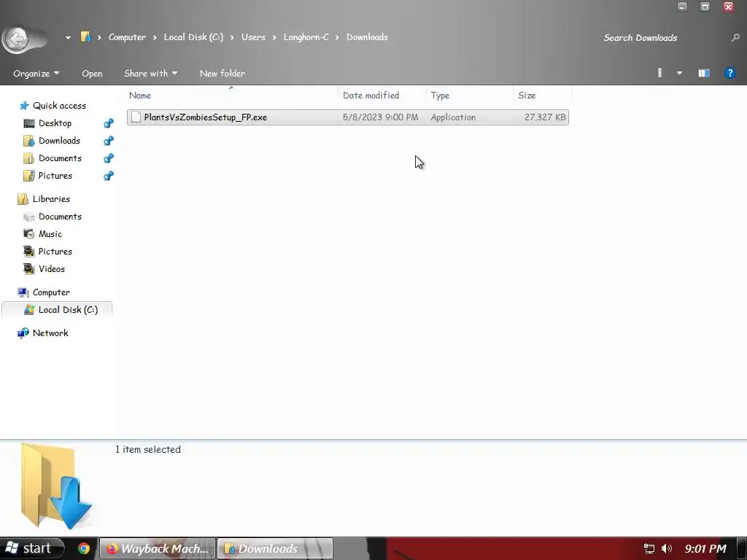Select PlantsVsZombiesSetup_FP.exe file

point(348,117)
